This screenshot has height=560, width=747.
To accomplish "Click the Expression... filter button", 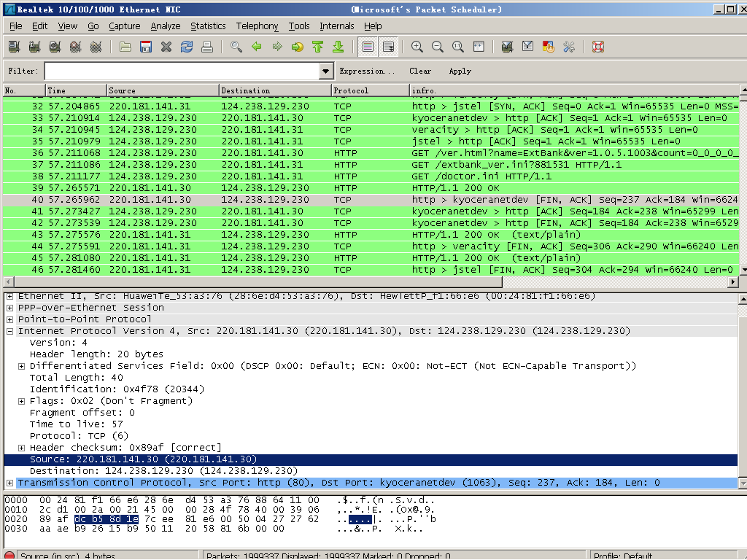I will click(x=368, y=71).
